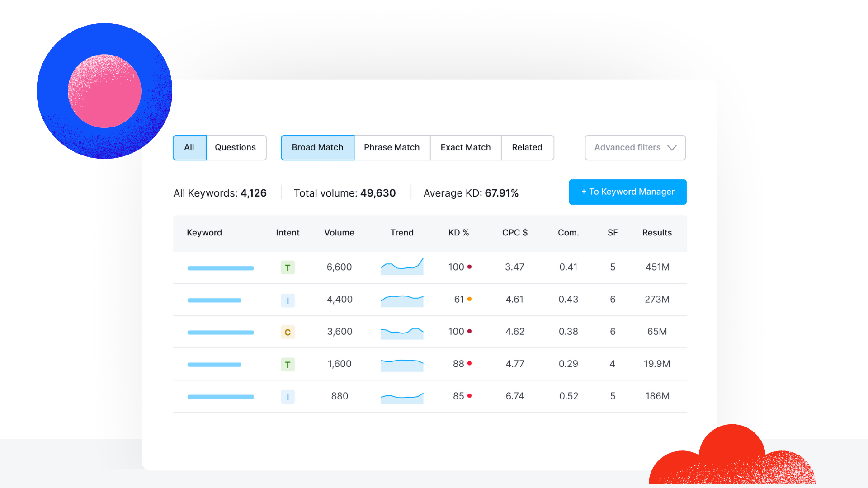Click the 4.62 CPC value
The height and width of the screenshot is (488, 868).
coord(515,332)
